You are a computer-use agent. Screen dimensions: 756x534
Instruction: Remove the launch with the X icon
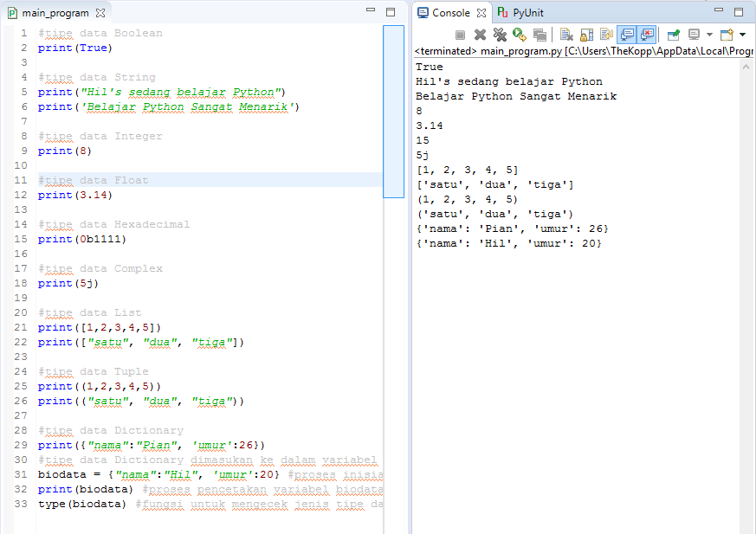point(480,35)
